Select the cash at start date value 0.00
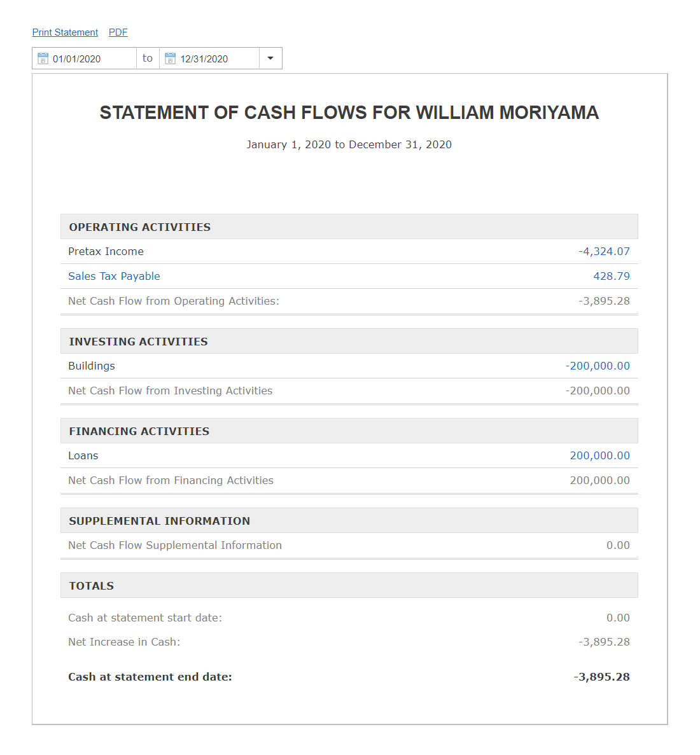 [x=618, y=618]
